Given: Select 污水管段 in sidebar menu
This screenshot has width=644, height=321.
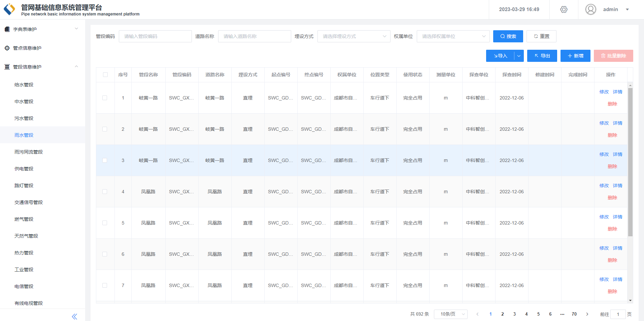Looking at the screenshot, I should (x=24, y=118).
